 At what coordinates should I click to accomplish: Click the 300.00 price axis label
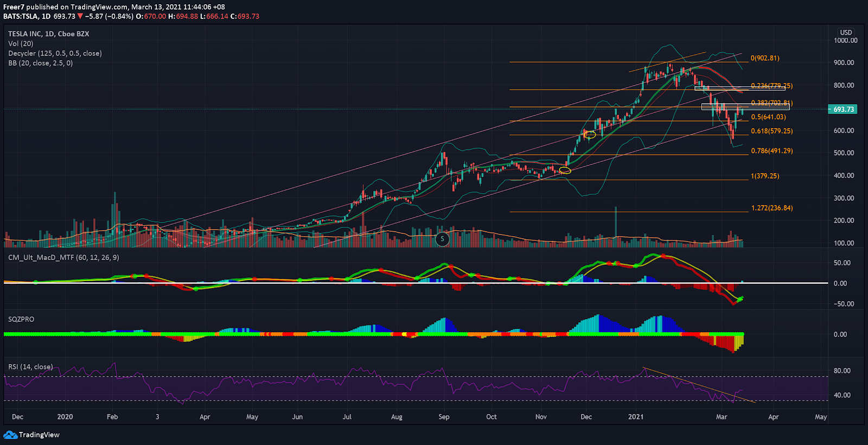tap(844, 199)
